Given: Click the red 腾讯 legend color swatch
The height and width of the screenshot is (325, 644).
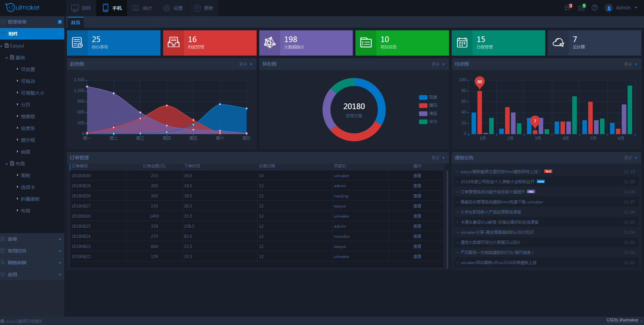Looking at the screenshot, I should 423,105.
